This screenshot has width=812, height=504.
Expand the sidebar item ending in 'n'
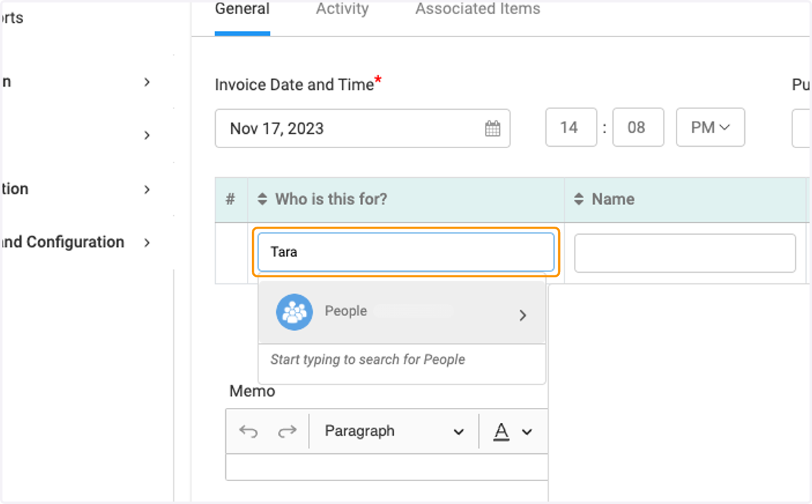pyautogui.click(x=148, y=83)
